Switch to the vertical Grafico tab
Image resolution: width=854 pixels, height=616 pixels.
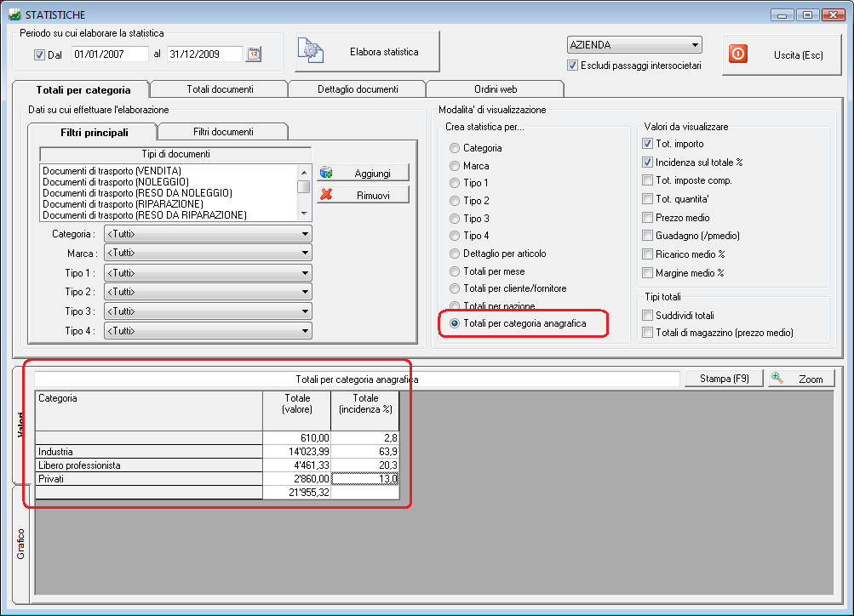(x=20, y=545)
